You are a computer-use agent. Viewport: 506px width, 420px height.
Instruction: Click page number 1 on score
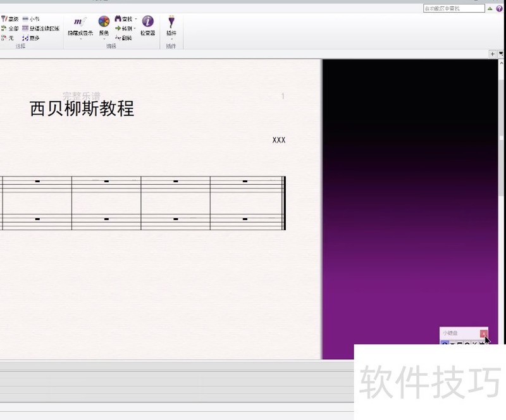(x=283, y=96)
